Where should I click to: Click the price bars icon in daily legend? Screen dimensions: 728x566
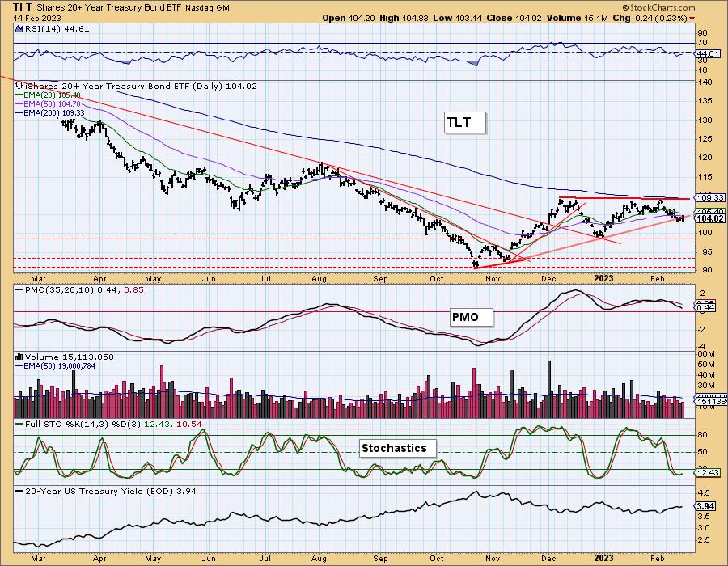click(x=19, y=87)
